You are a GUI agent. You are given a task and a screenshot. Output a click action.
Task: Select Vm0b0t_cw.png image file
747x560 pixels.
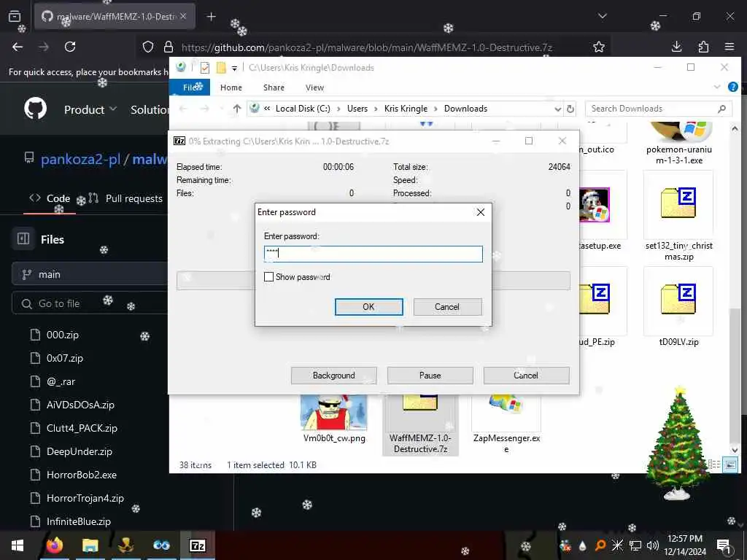coord(334,419)
